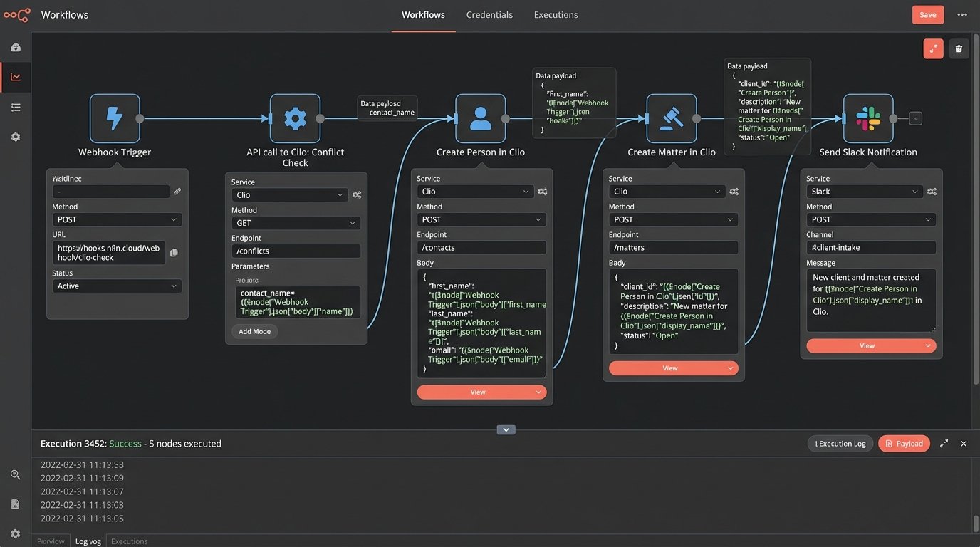
Task: Open the Status dropdown currently set to Active
Action: coord(117,286)
